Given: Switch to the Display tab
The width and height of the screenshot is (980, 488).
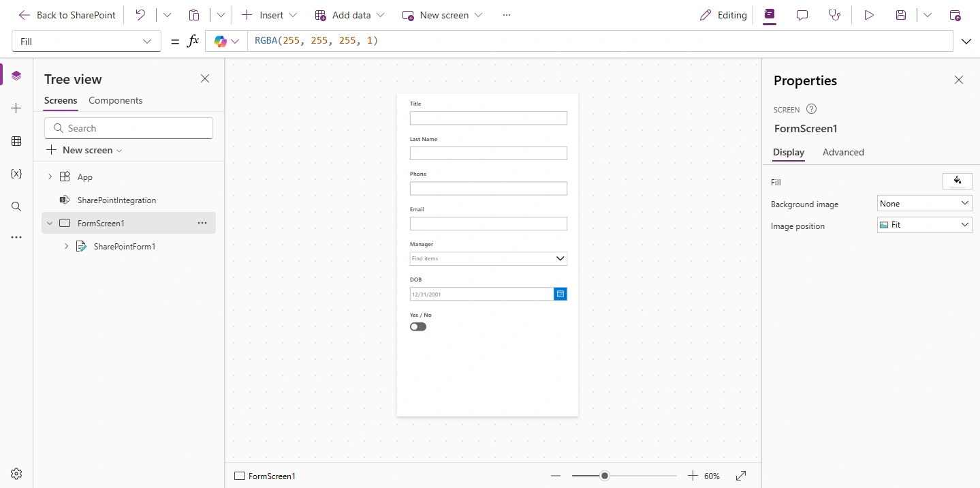Looking at the screenshot, I should point(789,153).
